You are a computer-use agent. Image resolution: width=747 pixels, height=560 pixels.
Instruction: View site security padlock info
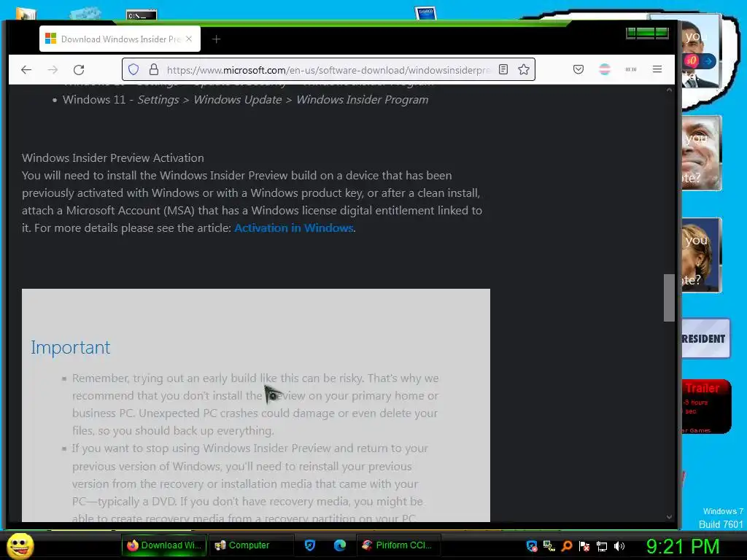click(153, 69)
